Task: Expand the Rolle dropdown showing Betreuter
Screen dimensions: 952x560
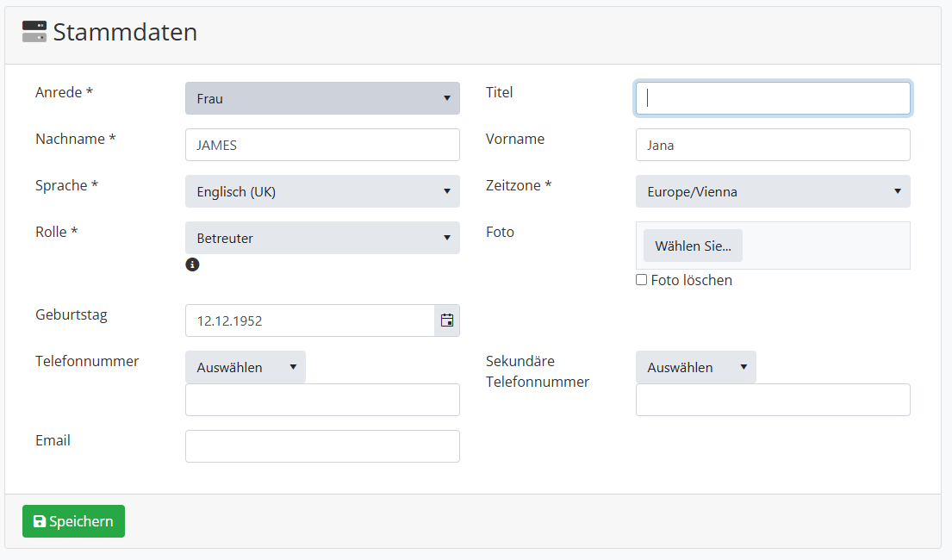Action: click(322, 238)
